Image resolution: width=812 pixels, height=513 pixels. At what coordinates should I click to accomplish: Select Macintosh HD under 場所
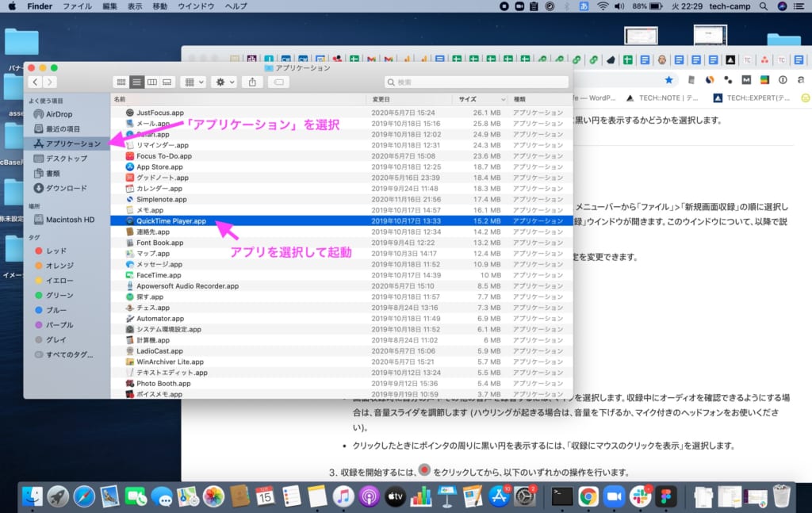[x=69, y=220]
